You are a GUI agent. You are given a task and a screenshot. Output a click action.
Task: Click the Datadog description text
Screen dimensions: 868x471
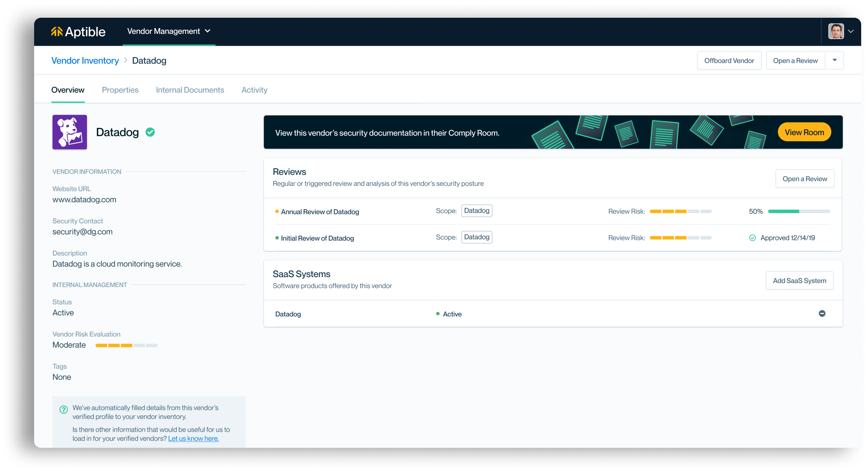click(x=117, y=264)
